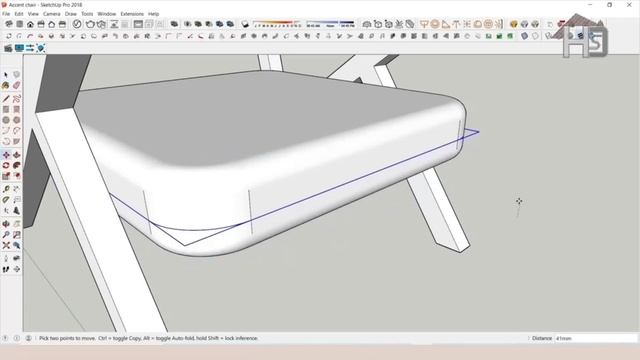
Task: Activate the Push/Pull tool
Action: pyautogui.click(x=16, y=155)
